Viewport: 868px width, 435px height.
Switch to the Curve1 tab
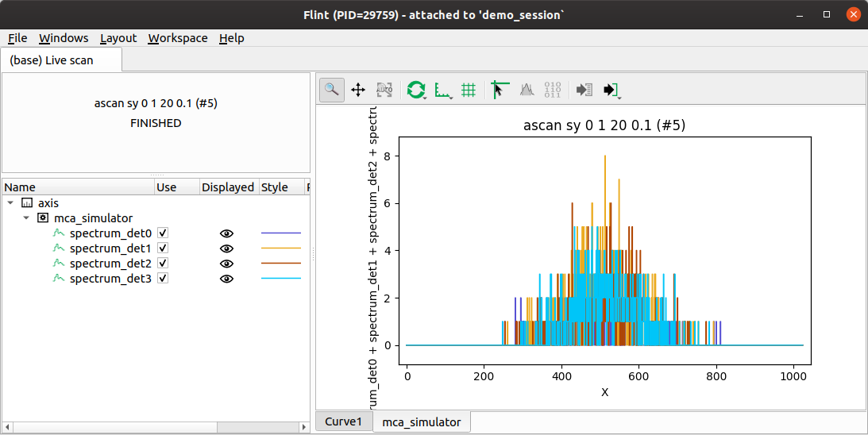tap(343, 422)
